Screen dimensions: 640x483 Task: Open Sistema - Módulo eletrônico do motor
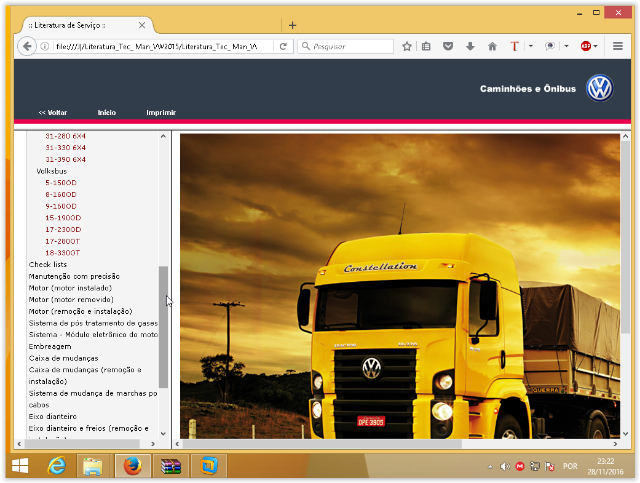pyautogui.click(x=93, y=334)
